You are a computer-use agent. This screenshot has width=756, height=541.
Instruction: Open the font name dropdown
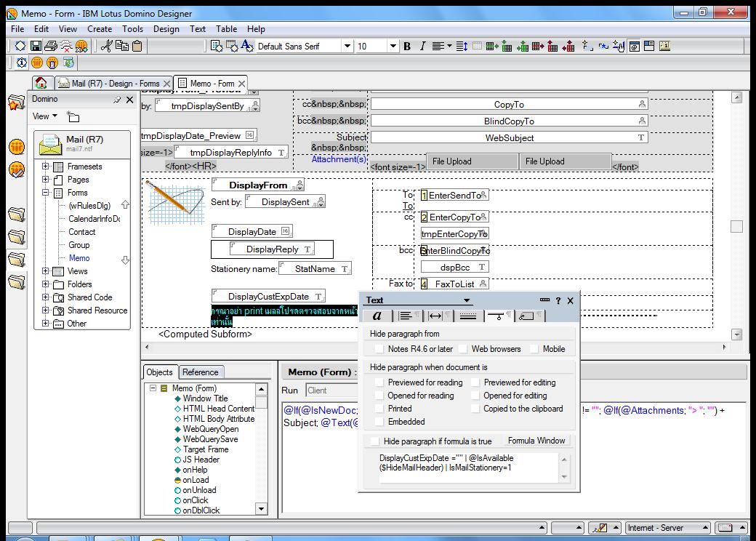point(347,46)
